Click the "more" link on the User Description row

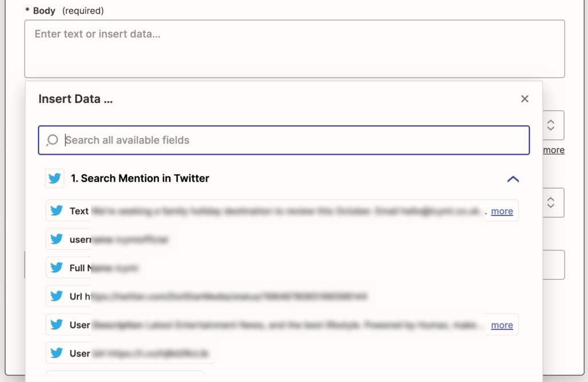[x=502, y=325]
